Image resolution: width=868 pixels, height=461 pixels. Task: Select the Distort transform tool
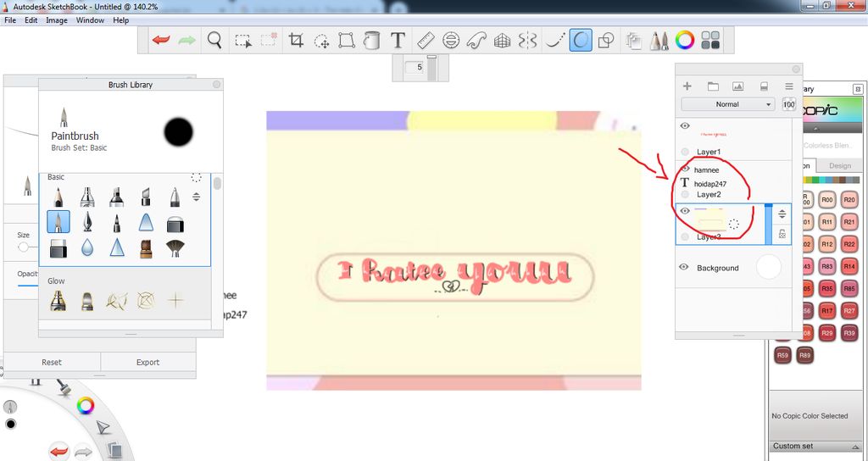[x=347, y=41]
